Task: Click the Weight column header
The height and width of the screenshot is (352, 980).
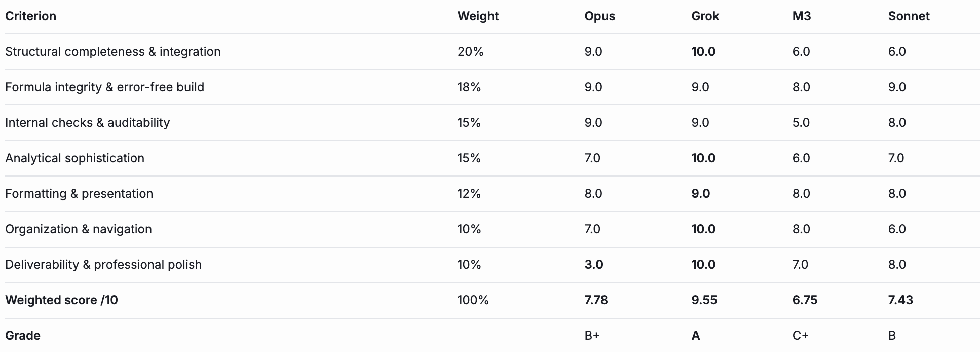Action: pos(478,16)
